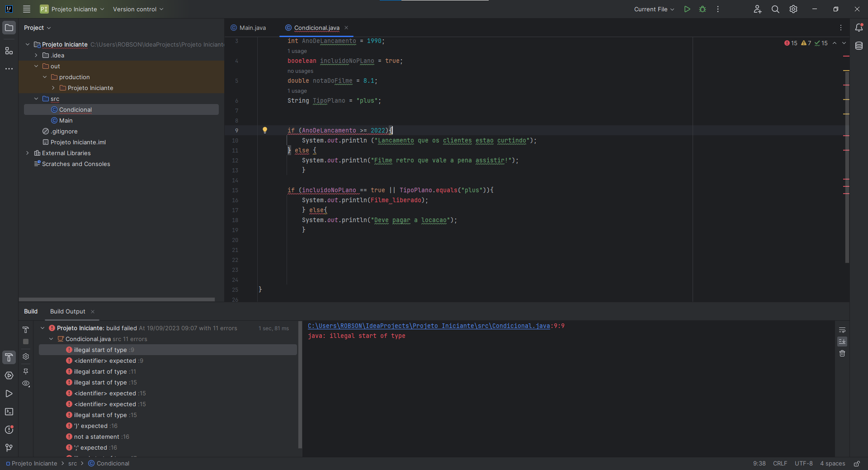868x470 pixels.
Task: Open Search Everywhere magnifier
Action: point(775,9)
